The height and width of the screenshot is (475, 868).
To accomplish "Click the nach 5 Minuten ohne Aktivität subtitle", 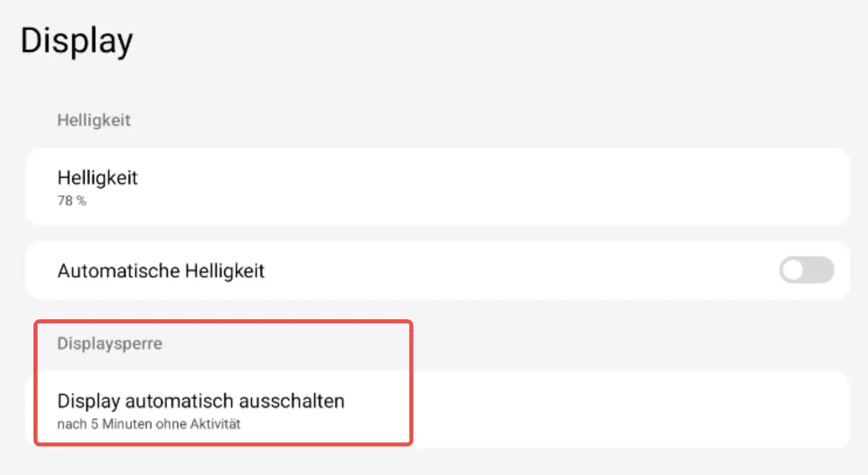I will (x=149, y=424).
